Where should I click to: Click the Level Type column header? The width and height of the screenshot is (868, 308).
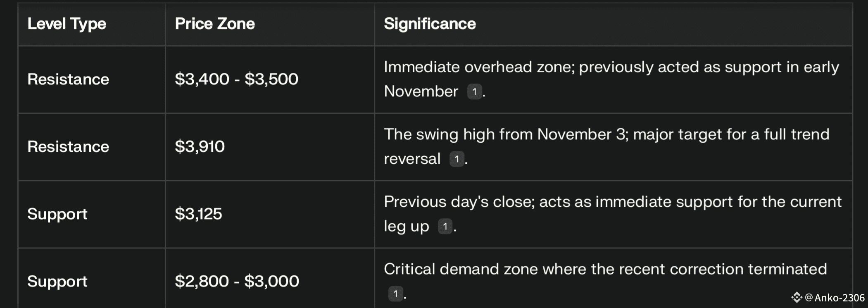click(x=67, y=24)
